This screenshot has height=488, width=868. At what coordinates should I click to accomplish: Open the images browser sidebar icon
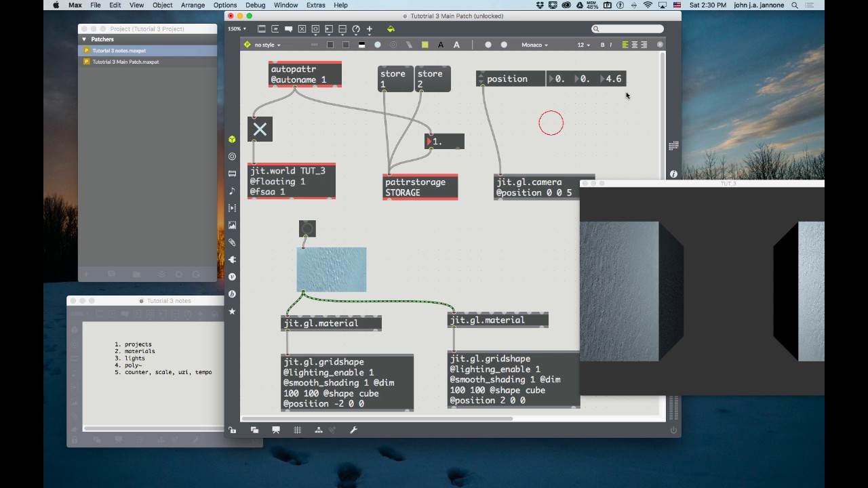tap(232, 225)
